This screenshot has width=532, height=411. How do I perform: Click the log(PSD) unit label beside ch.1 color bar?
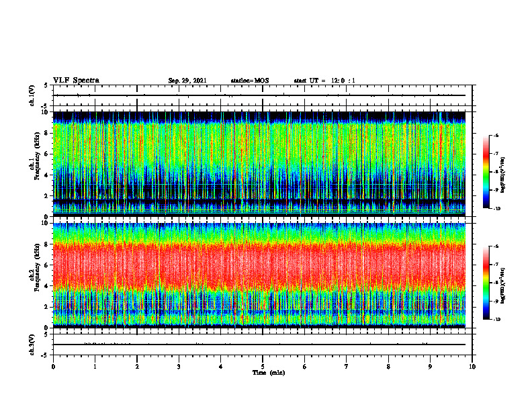(x=504, y=175)
